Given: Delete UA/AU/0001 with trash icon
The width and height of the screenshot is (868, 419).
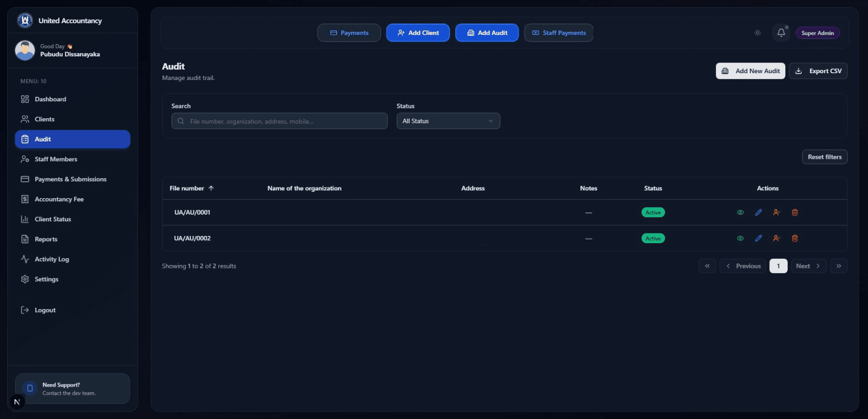Looking at the screenshot, I should coord(794,212).
